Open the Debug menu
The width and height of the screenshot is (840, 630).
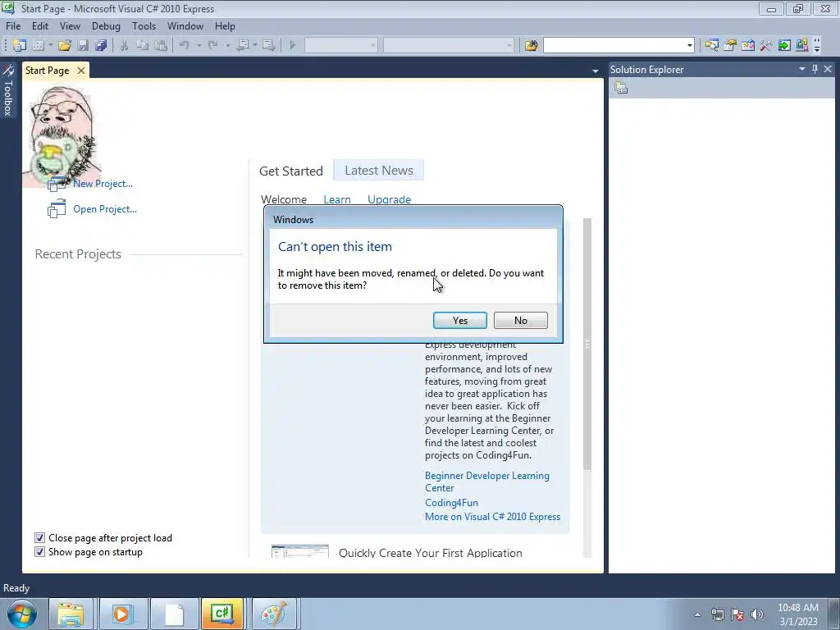pyautogui.click(x=106, y=26)
